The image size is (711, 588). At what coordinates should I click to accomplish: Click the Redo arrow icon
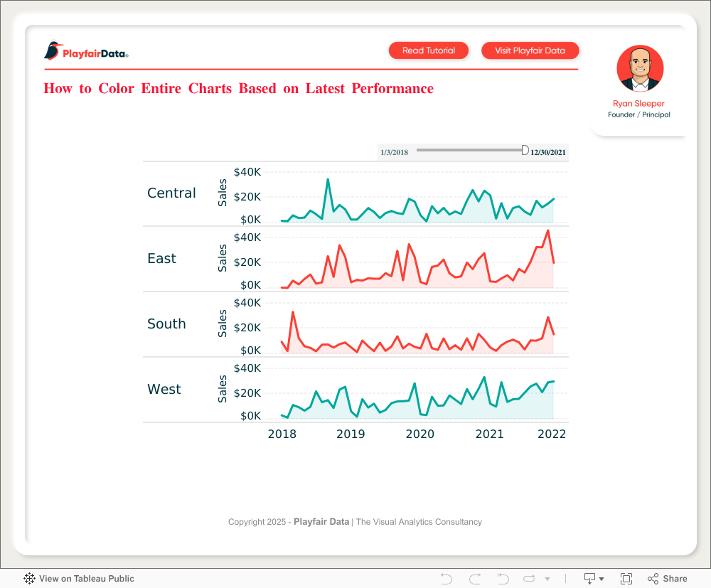click(x=475, y=579)
